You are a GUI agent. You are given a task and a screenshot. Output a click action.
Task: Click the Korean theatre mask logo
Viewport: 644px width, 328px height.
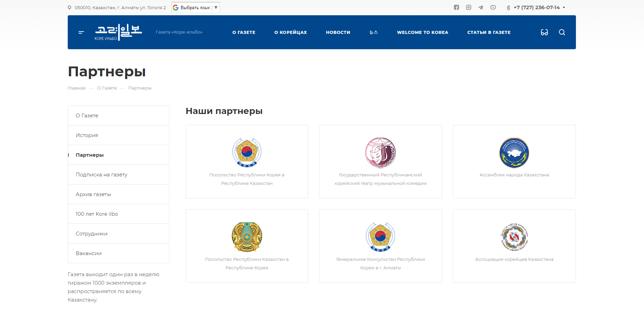pyautogui.click(x=380, y=153)
